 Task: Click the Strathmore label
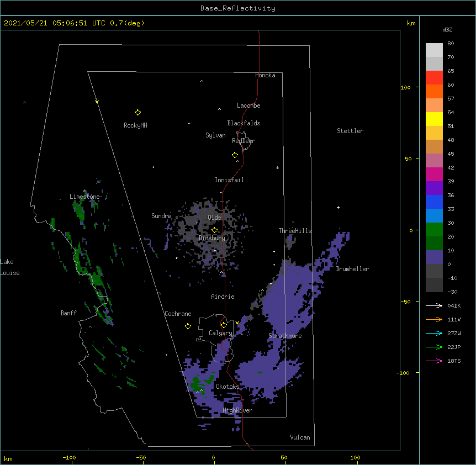coord(285,336)
